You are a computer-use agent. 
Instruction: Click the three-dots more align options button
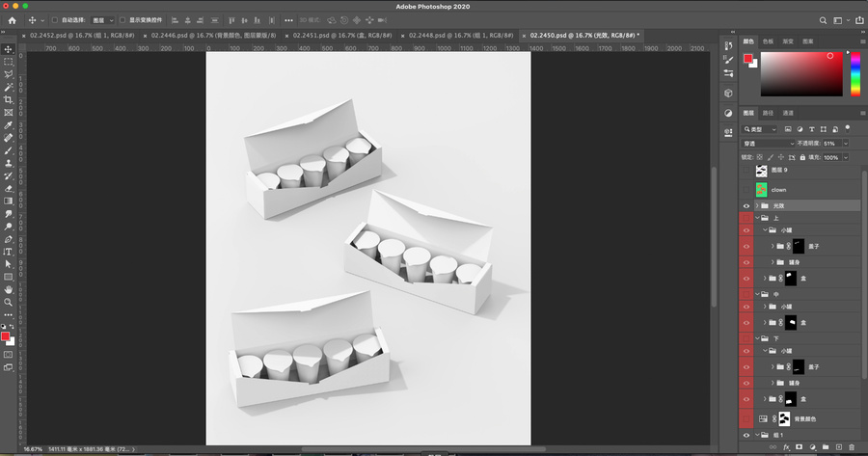coord(288,20)
